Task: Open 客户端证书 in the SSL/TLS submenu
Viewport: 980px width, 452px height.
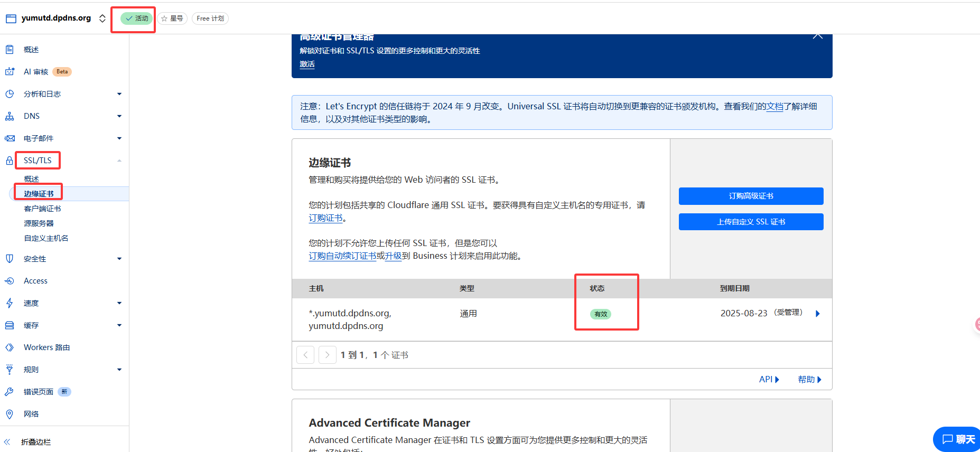Action: coord(42,209)
